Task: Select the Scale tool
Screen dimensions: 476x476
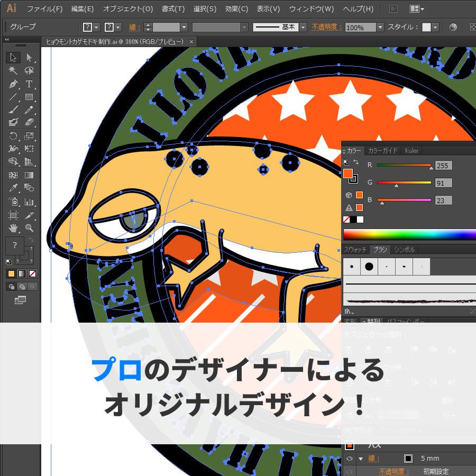Action: coord(29,136)
